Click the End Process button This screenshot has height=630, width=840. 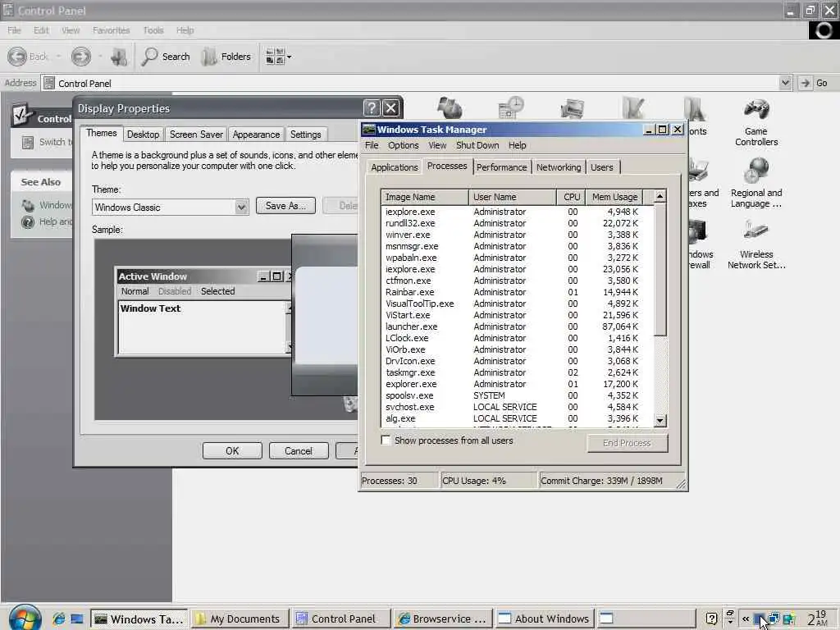[628, 443]
